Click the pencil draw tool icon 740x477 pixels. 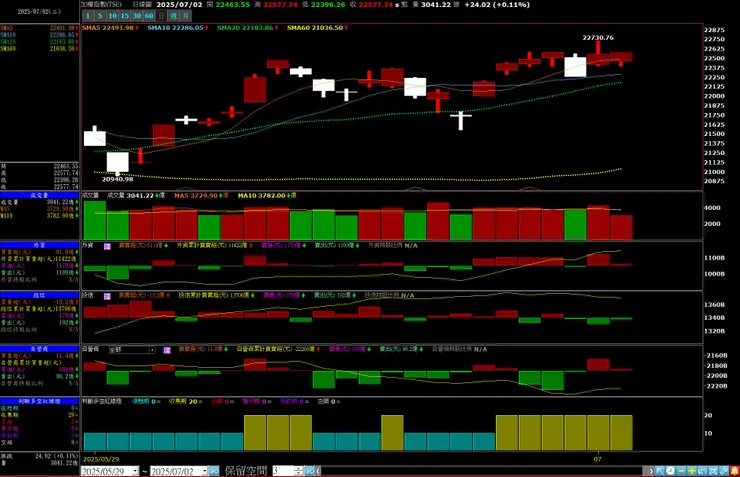point(723,471)
